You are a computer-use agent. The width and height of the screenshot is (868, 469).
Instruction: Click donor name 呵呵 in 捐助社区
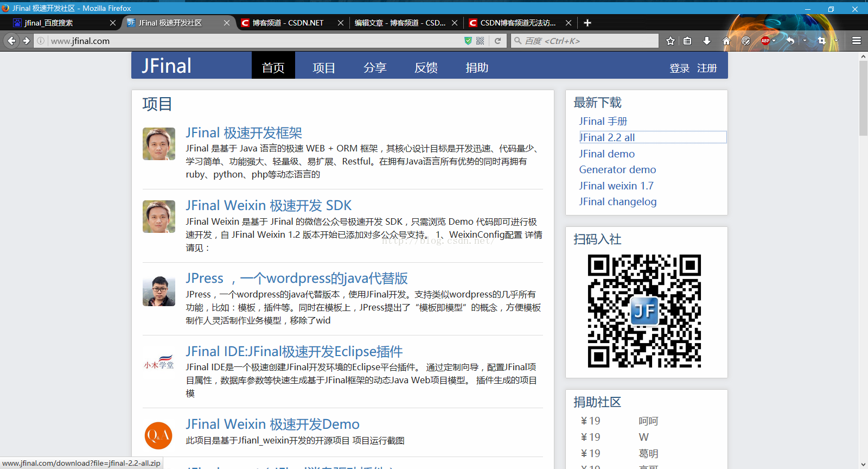click(648, 421)
